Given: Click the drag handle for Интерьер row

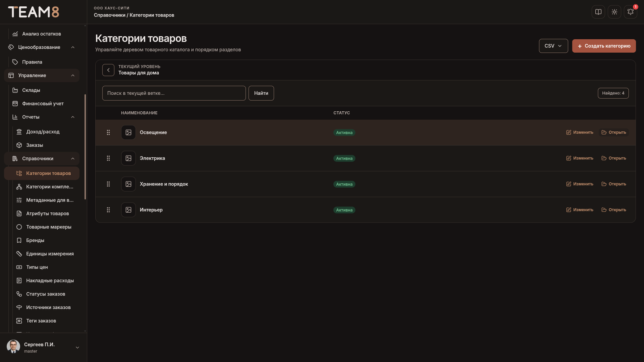Looking at the screenshot, I should 108,210.
